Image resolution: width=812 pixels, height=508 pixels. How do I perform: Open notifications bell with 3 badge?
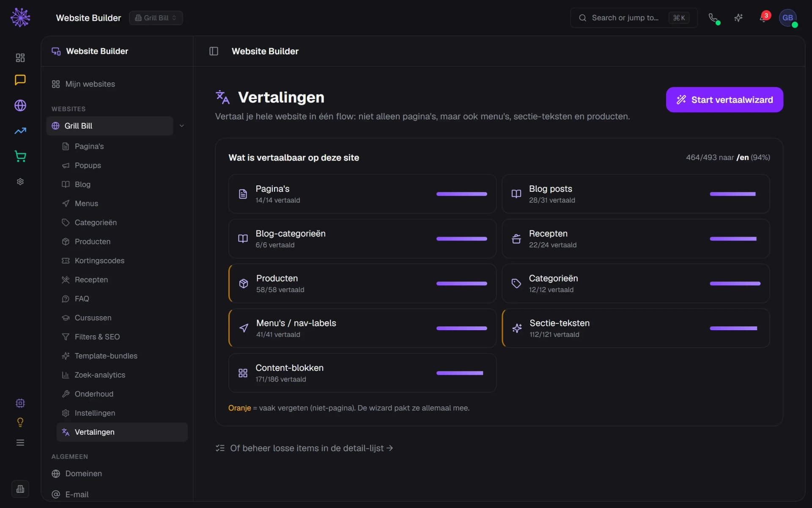pos(764,18)
